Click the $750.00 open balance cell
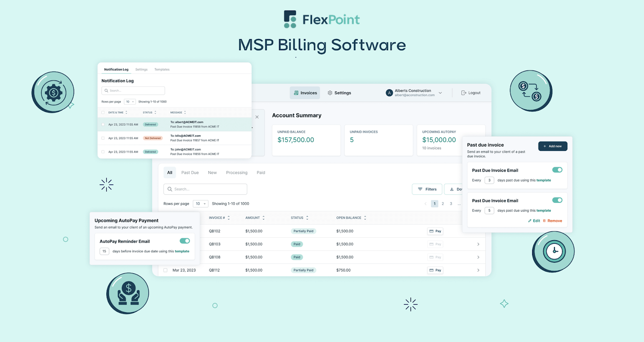 pyautogui.click(x=343, y=270)
